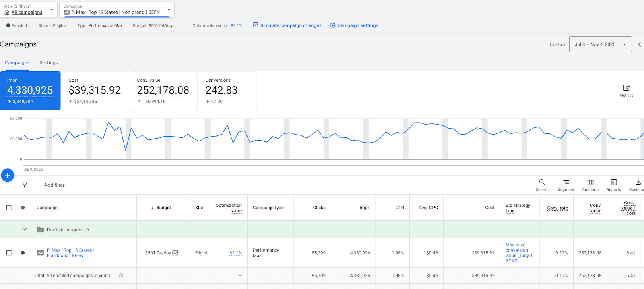Open the Jul 8 – Nov 4, 2025 date dropdown
The image size is (644, 289).
tap(600, 44)
